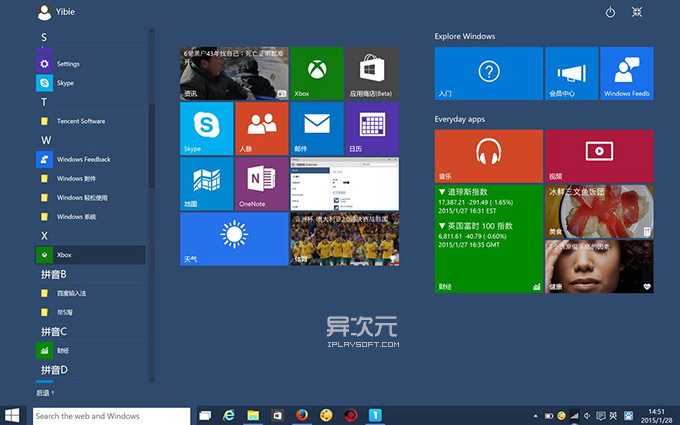Image resolution: width=680 pixels, height=425 pixels.
Task: Open the red media player taskbar app
Action: pyautogui.click(x=350, y=415)
